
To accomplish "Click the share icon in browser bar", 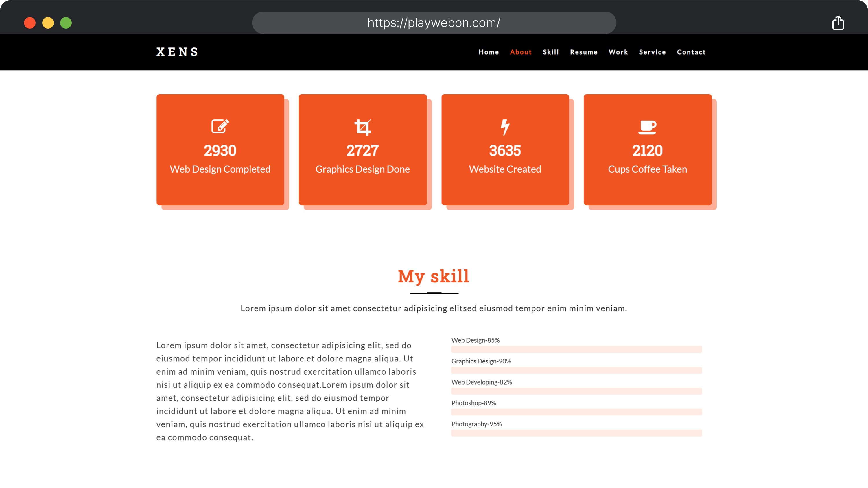I will click(838, 23).
